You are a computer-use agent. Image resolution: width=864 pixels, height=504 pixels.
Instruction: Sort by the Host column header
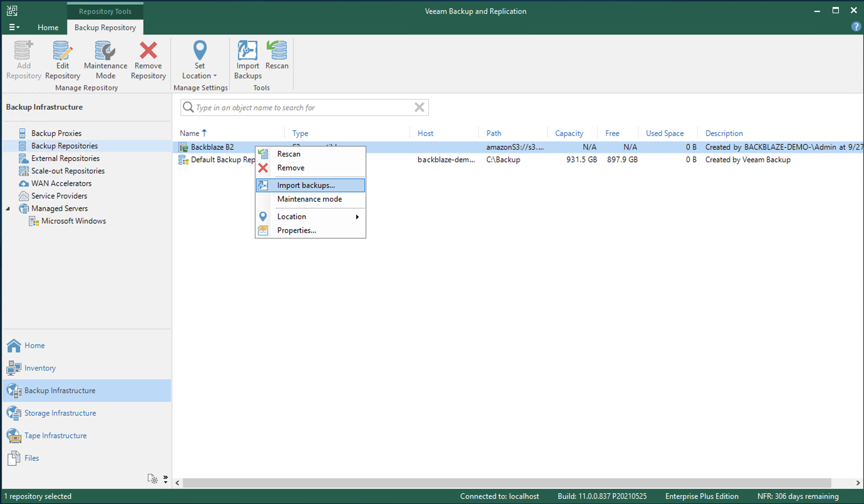pyautogui.click(x=425, y=133)
